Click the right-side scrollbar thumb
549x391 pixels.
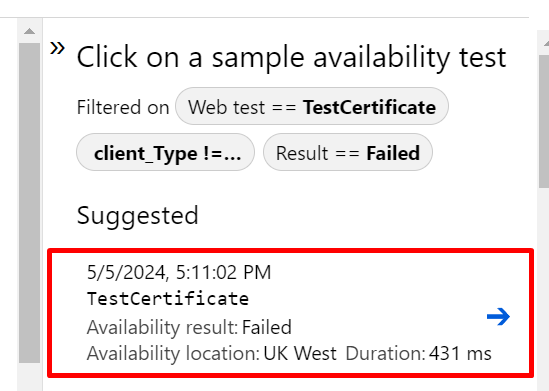point(544,121)
